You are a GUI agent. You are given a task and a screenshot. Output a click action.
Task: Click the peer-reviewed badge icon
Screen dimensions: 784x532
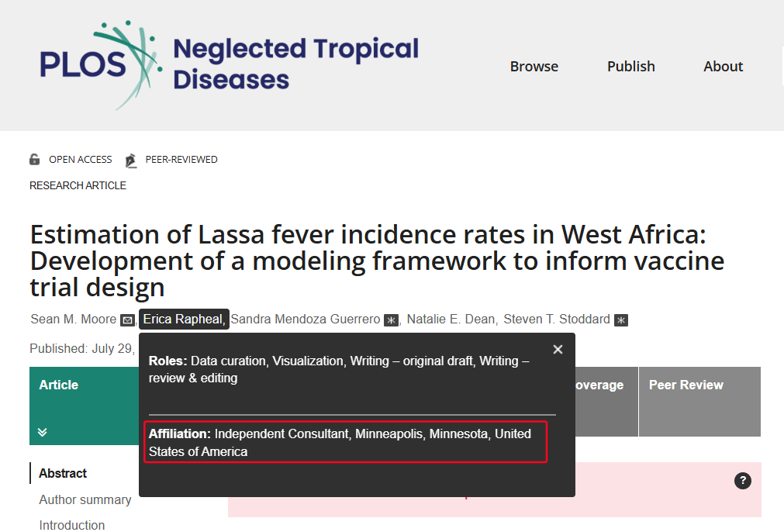[x=130, y=160]
